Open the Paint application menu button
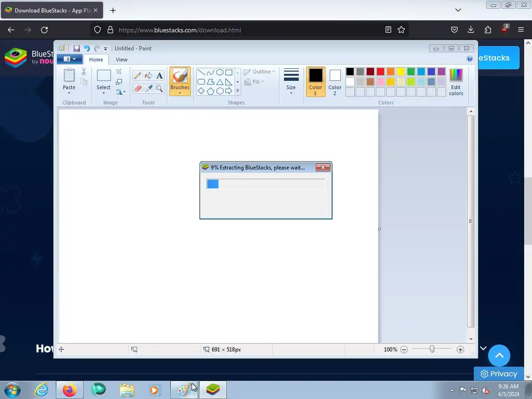532x399 pixels. coord(70,59)
